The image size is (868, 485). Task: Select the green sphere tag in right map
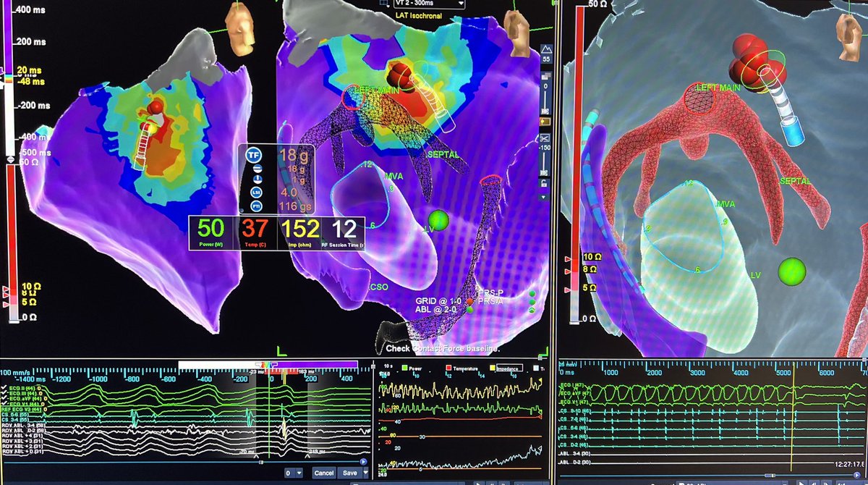coord(792,273)
